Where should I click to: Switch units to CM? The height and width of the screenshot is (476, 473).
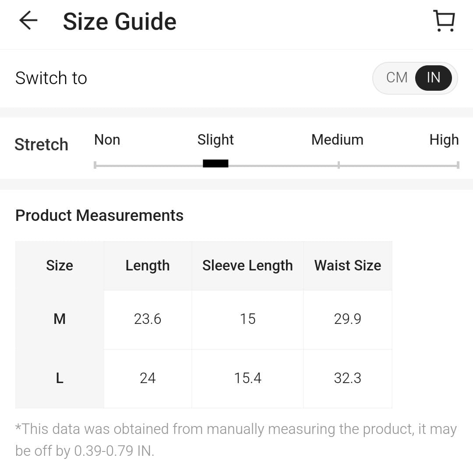(397, 78)
